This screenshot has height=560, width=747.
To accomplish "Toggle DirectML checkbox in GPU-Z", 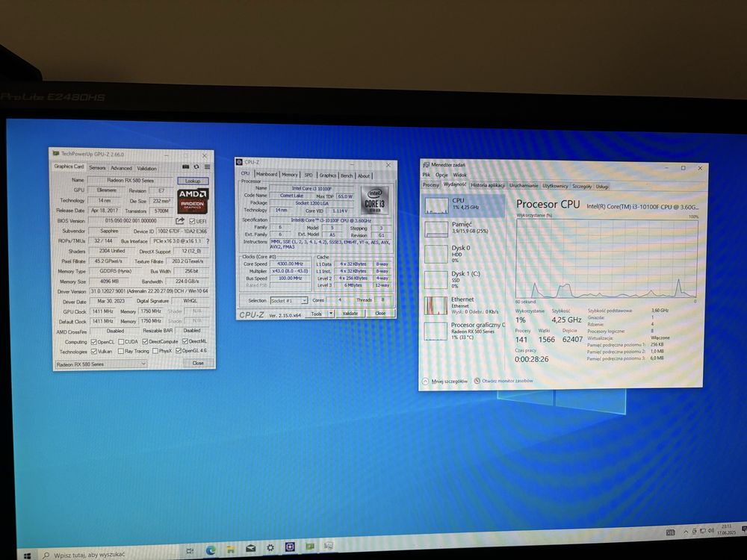I will pyautogui.click(x=185, y=341).
